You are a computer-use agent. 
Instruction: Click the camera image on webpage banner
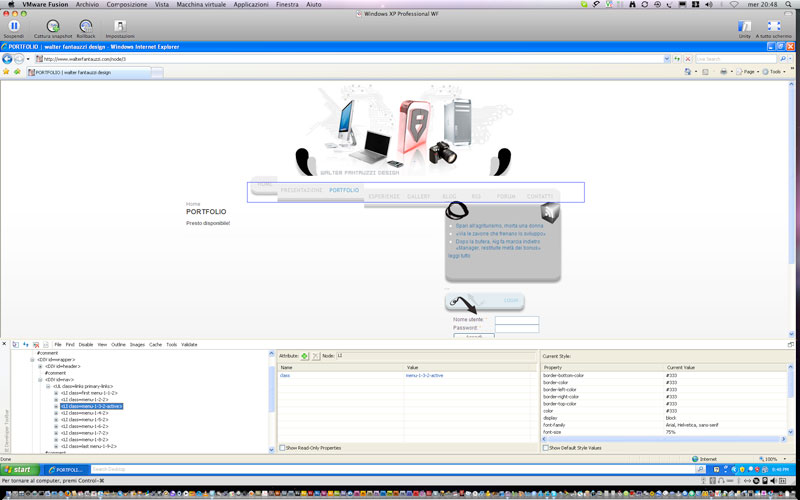point(443,152)
